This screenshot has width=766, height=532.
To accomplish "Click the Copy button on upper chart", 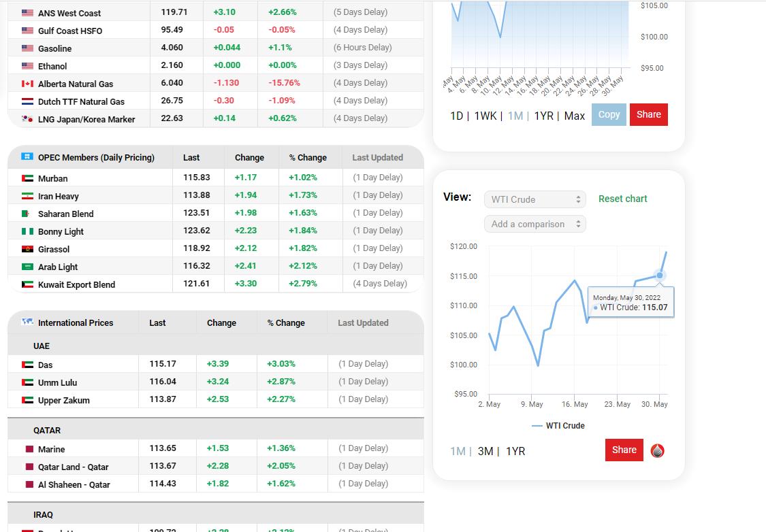I will coord(609,115).
